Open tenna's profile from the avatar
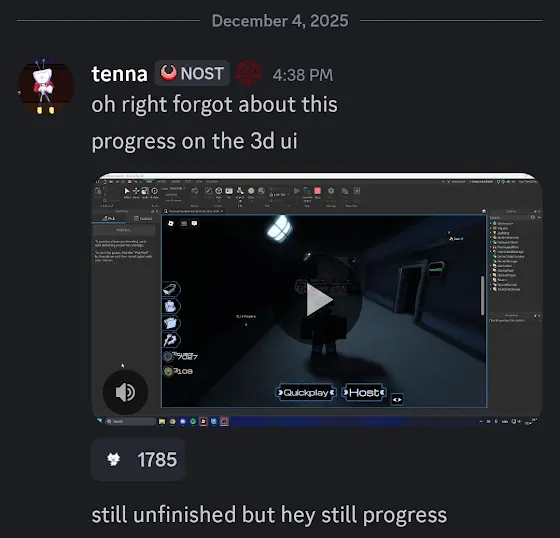The image size is (560, 538). click(x=45, y=87)
